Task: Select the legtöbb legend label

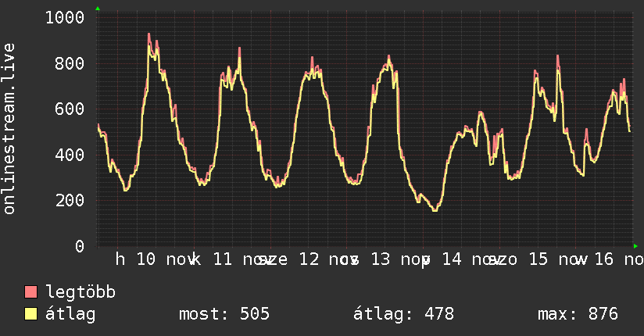Action: 80,292
